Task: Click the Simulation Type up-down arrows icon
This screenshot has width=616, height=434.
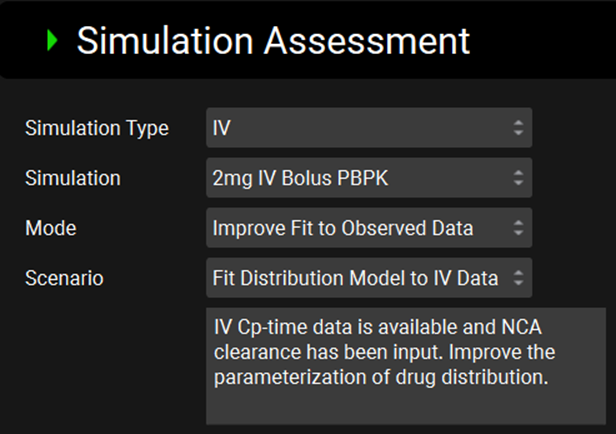Action: 517,128
